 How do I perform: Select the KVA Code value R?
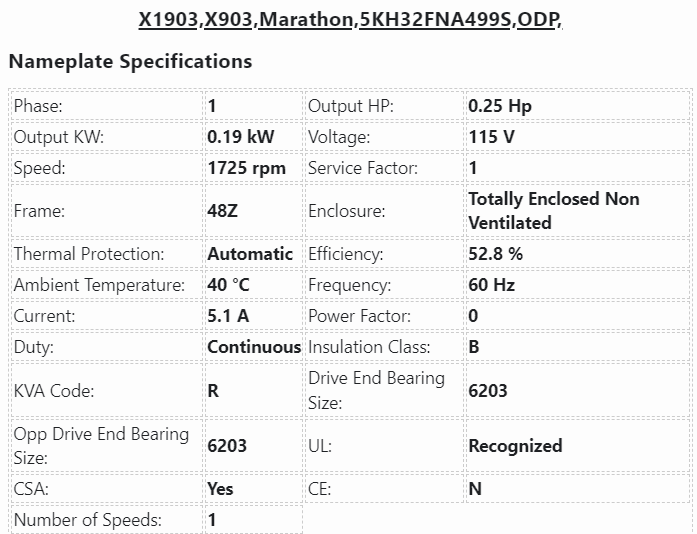[213, 391]
